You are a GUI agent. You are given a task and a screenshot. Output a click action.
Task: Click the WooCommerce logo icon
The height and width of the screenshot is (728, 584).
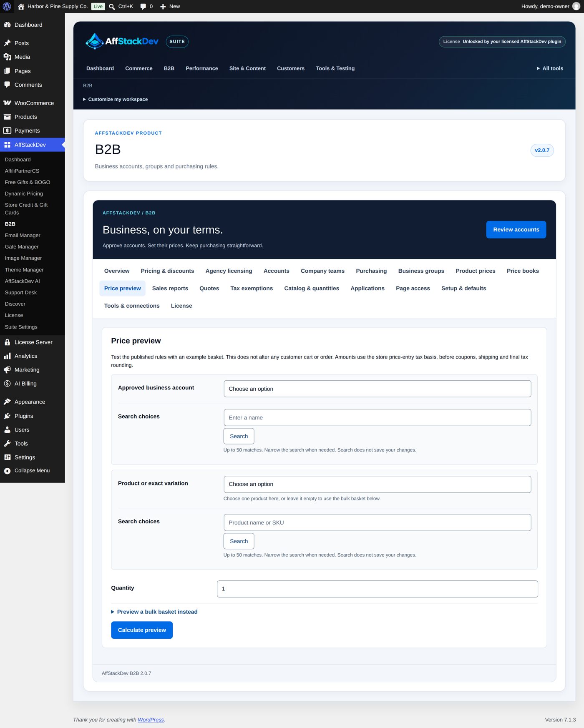coord(7,103)
